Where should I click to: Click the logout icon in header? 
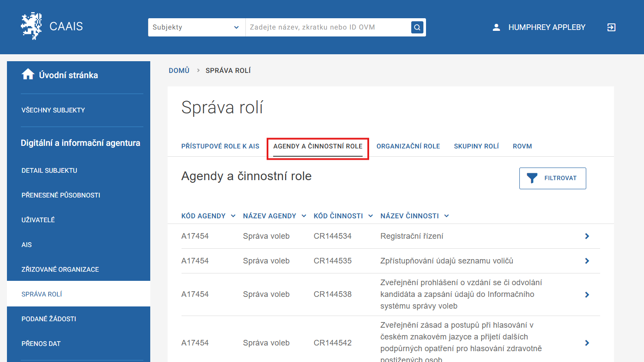coord(611,27)
